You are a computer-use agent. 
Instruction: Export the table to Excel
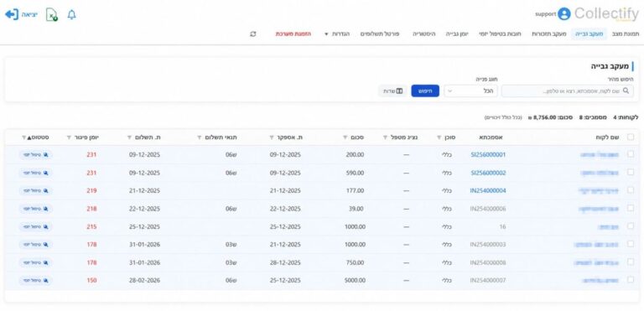click(x=52, y=15)
